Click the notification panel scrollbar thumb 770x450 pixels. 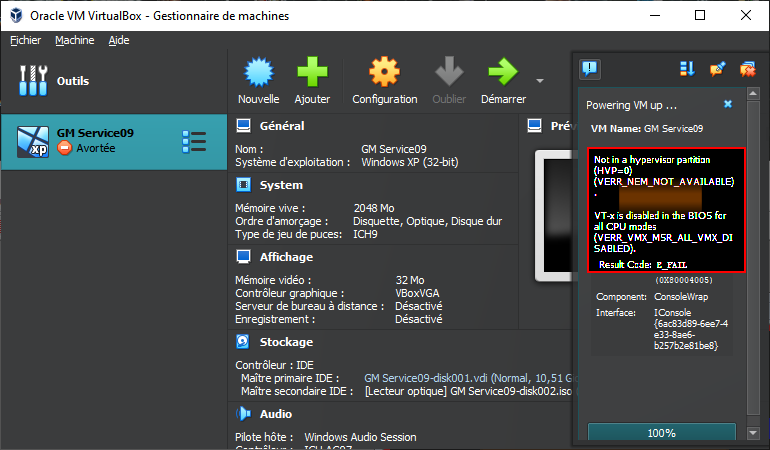pyautogui.click(x=753, y=257)
